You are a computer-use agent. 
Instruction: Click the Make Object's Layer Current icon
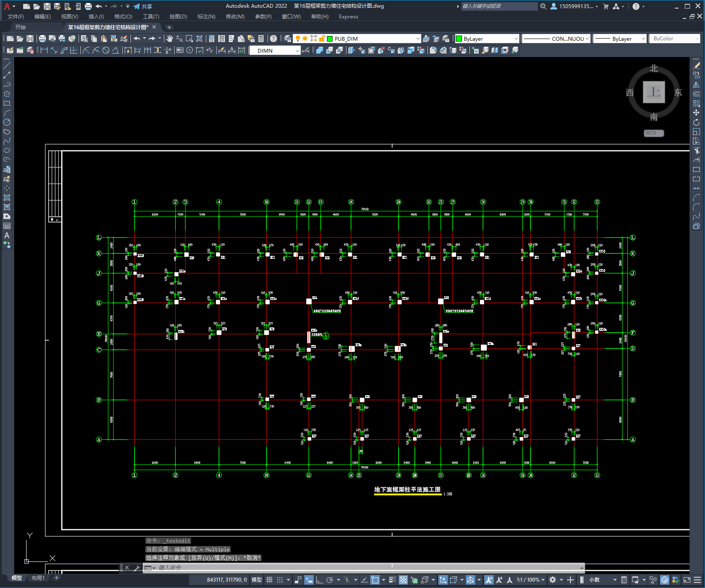pyautogui.click(x=426, y=39)
